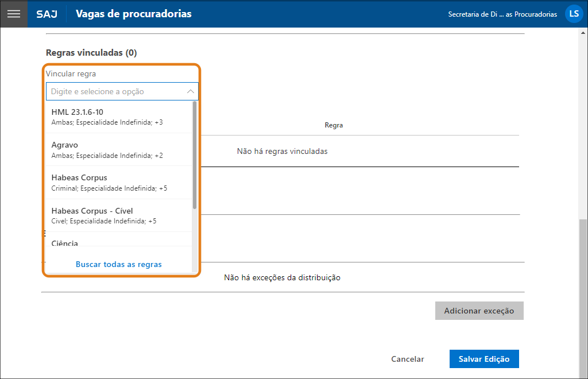This screenshot has width=588, height=379.
Task: Click 'Buscar todas as regras' link
Action: pyautogui.click(x=119, y=265)
